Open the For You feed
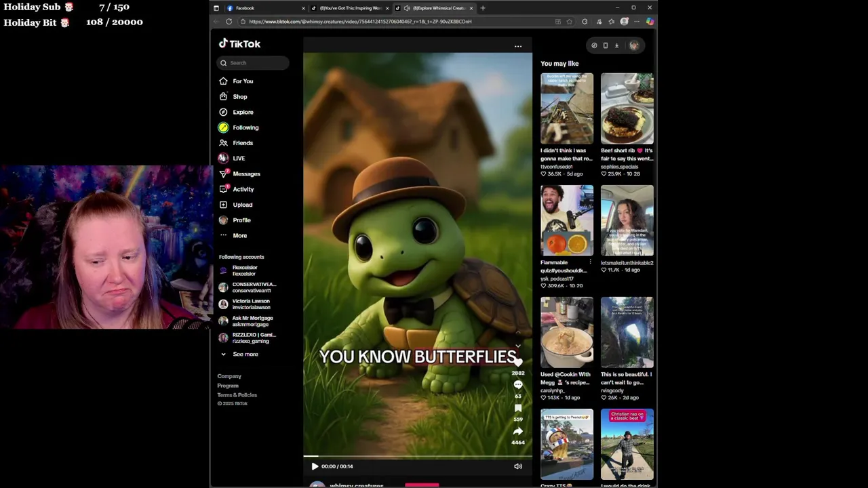Screen dimensions: 868x488 pos(236,81)
